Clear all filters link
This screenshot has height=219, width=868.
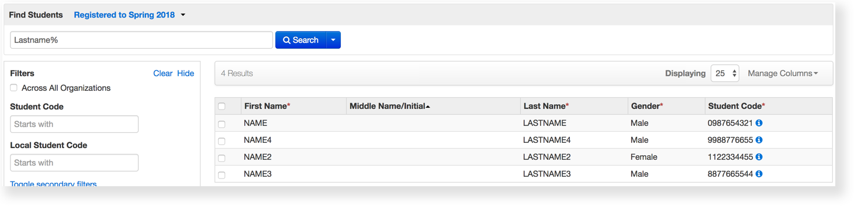[162, 73]
